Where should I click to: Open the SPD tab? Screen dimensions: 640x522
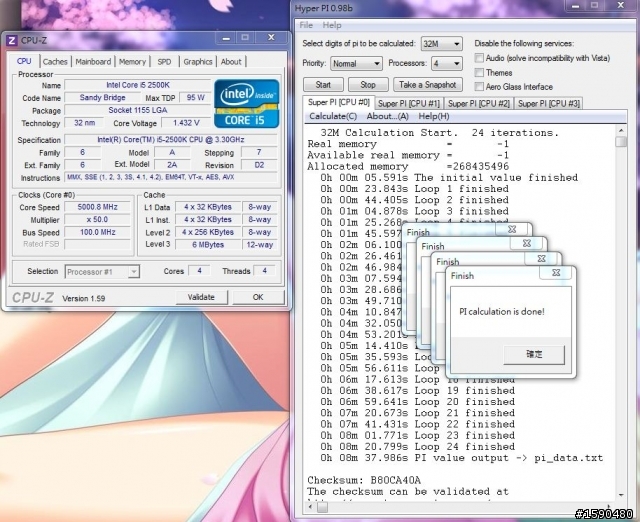[x=164, y=62]
